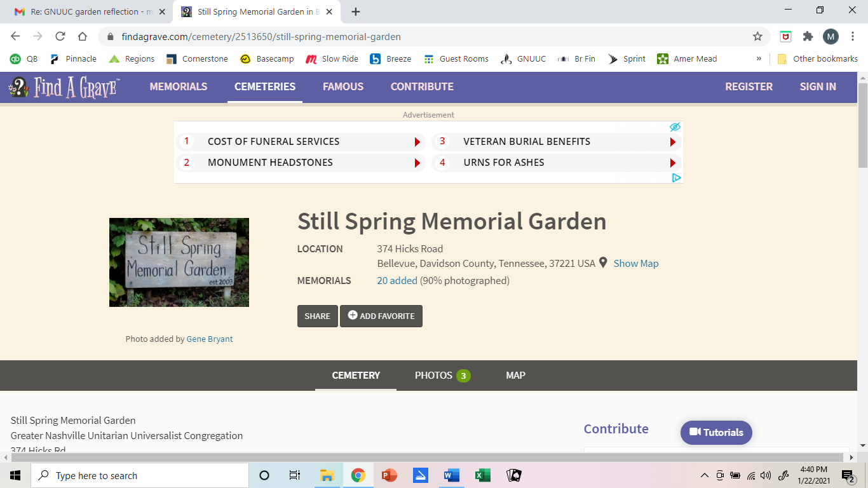The width and height of the screenshot is (868, 488).
Task: Open File Explorer from the taskbar
Action: pos(327,475)
